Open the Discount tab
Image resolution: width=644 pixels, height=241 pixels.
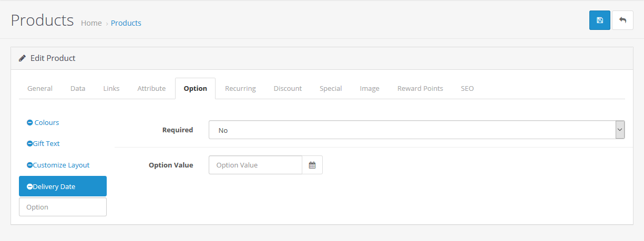[x=288, y=88]
